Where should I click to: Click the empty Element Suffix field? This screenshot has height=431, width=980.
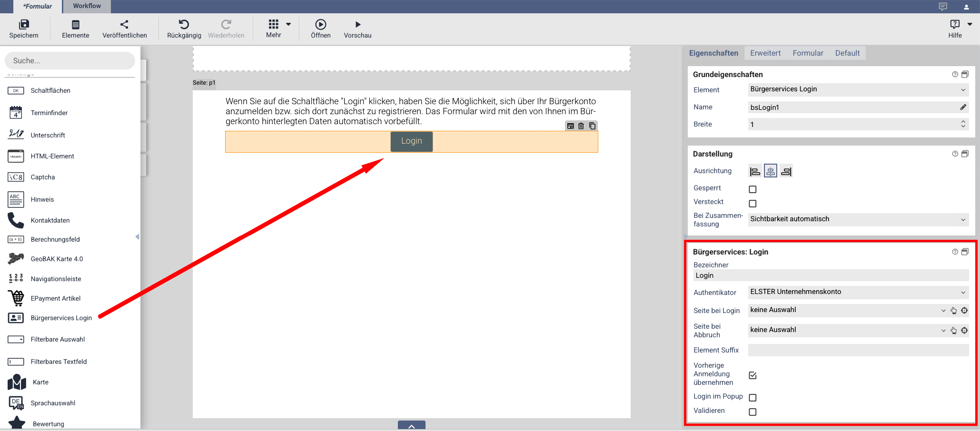pyautogui.click(x=858, y=351)
